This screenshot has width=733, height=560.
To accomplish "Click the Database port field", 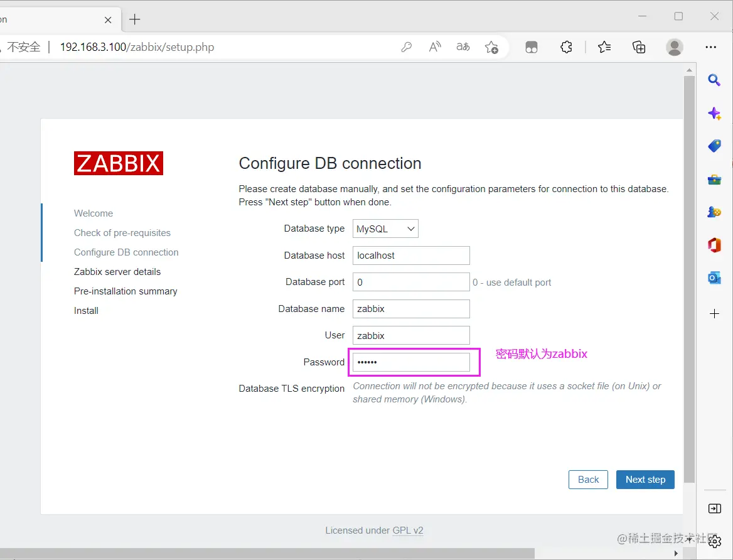I will 411,282.
